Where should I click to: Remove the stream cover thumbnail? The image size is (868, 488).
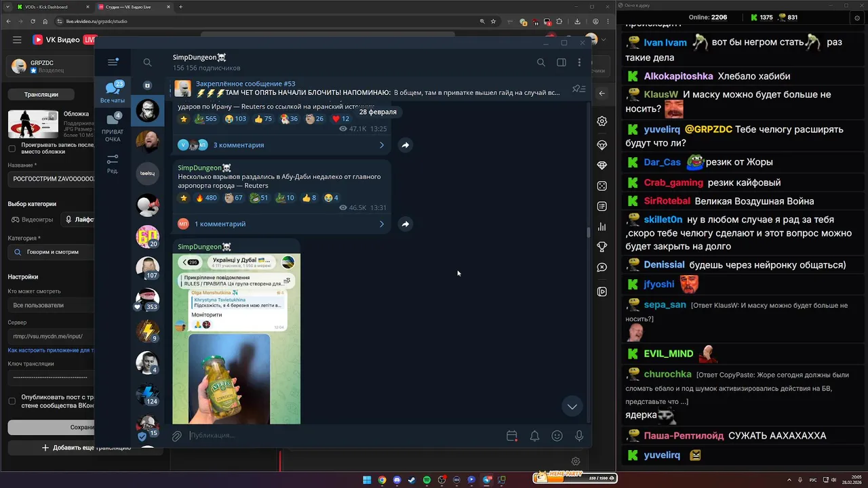click(x=53, y=115)
